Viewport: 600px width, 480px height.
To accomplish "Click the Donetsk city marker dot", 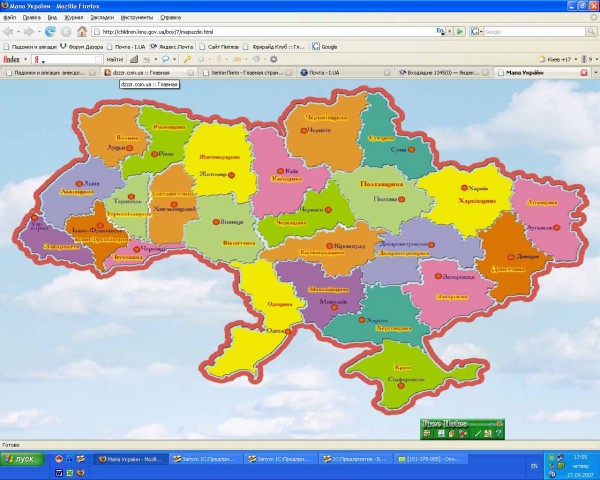I will point(509,254).
